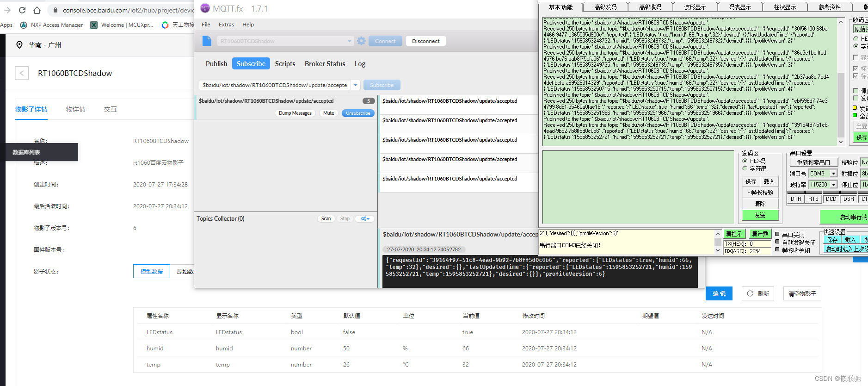This screenshot has height=386, width=868.
Task: Click the location pin next to 华南 - 广州
Action: tap(19, 45)
